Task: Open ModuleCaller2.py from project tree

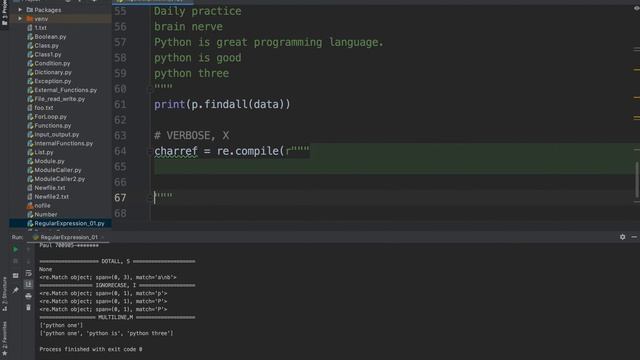Action: tap(60, 179)
